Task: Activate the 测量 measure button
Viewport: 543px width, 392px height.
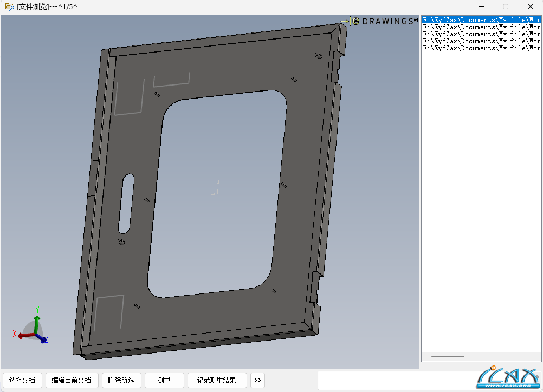Action: (164, 380)
